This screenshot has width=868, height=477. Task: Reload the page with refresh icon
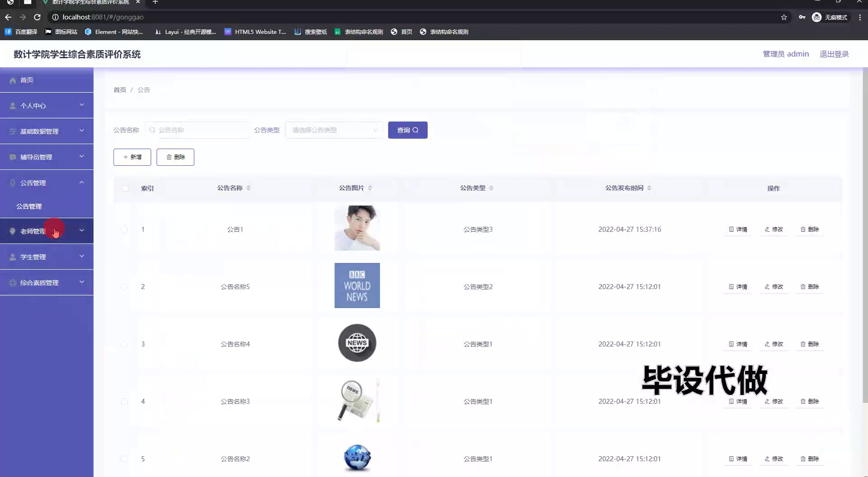(x=38, y=17)
